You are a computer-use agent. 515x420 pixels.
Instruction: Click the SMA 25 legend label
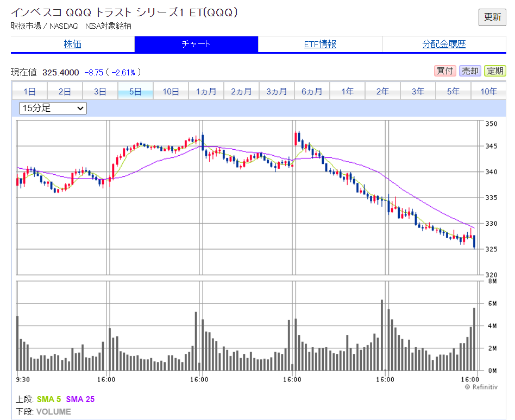coord(80,399)
